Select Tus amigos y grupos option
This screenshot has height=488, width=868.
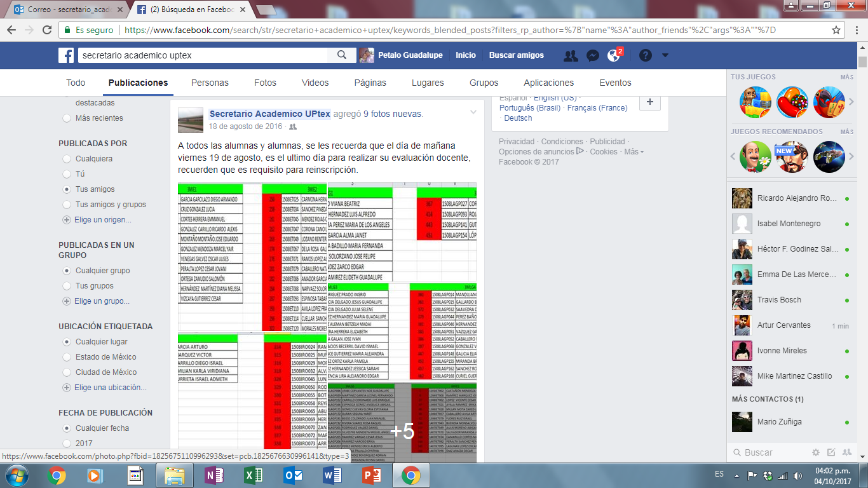67,205
